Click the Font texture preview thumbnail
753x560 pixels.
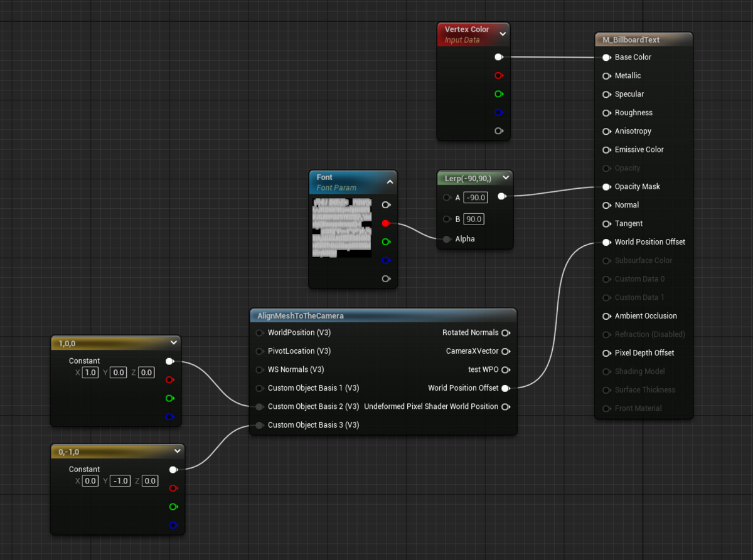tap(341, 228)
